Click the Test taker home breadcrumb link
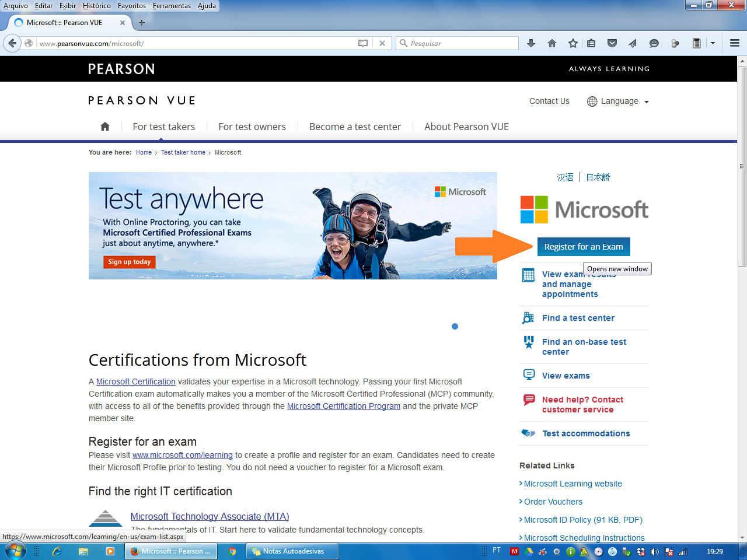Screen dimensions: 747x560 pos(183,152)
